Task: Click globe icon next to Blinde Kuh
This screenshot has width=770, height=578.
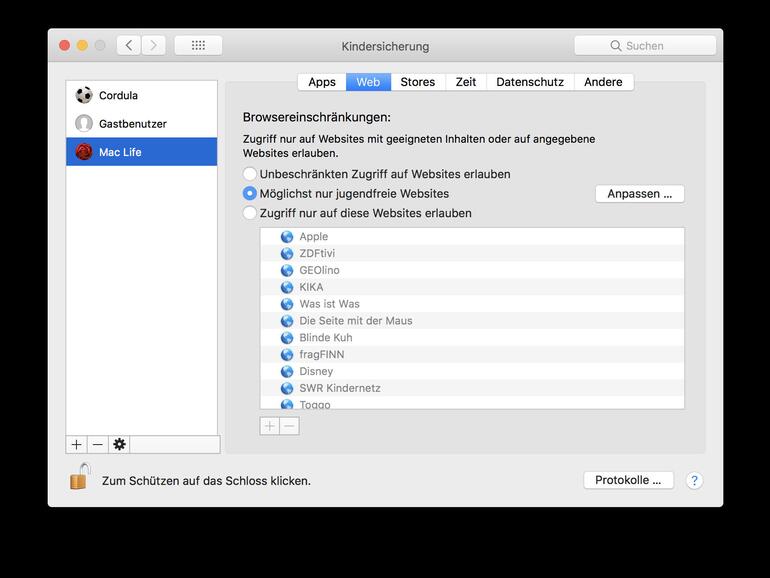Action: pos(287,338)
